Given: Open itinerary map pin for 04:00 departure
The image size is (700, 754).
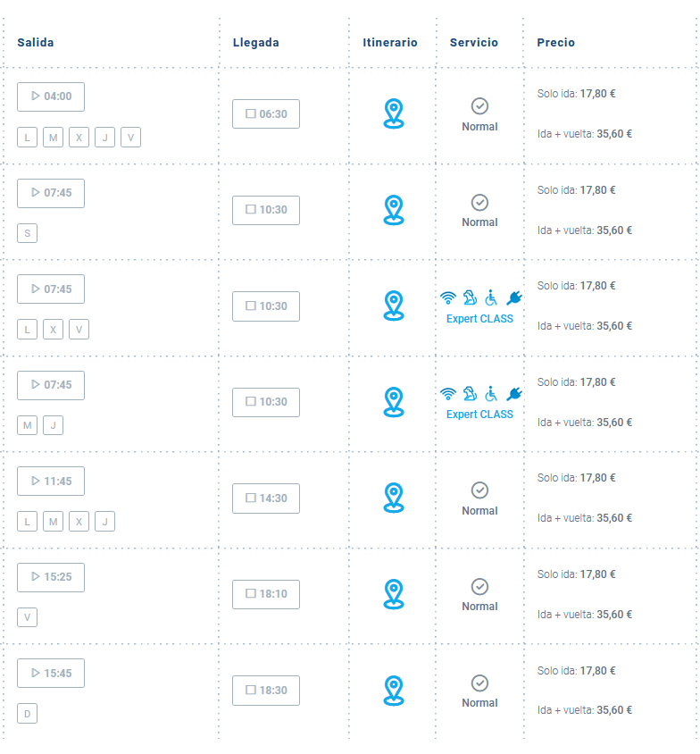Looking at the screenshot, I should coord(394,113).
